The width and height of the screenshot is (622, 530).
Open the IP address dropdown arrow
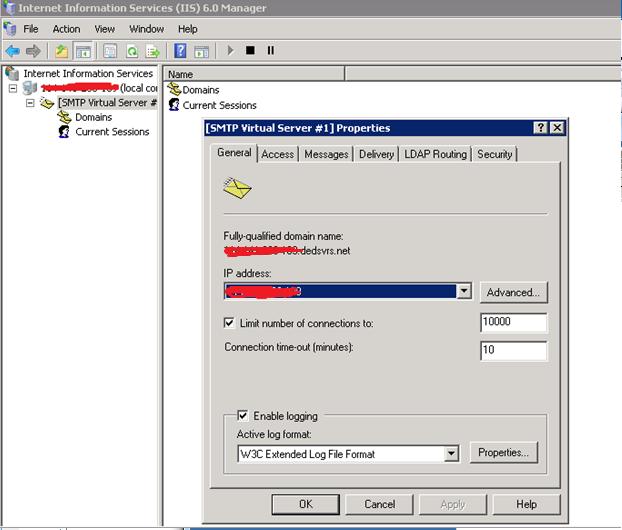point(464,291)
